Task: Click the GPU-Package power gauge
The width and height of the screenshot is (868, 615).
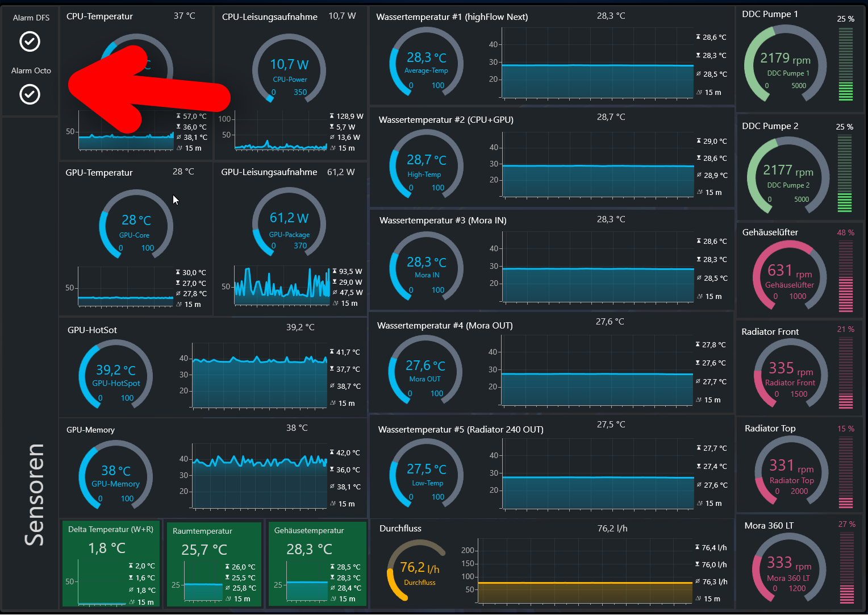Action: [289, 223]
